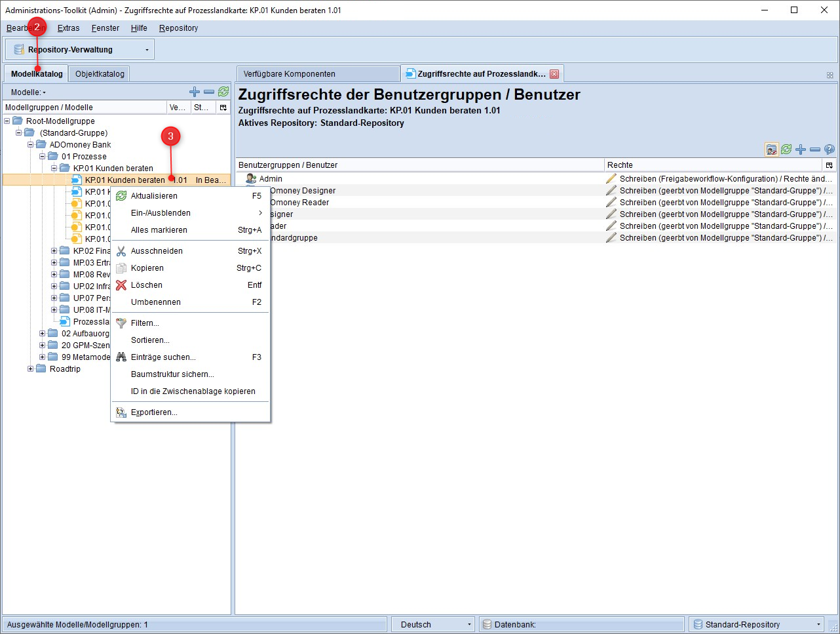Viewport: 840px width, 634px height.
Task: Close the Zugriffsrechte auf Prozesslandk... tab with the red X
Action: coord(554,74)
